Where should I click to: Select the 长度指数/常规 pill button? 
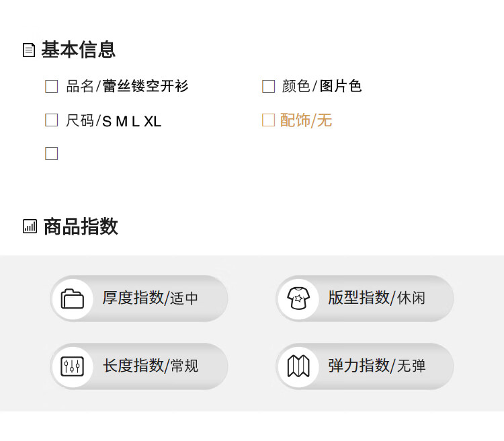[x=139, y=366]
